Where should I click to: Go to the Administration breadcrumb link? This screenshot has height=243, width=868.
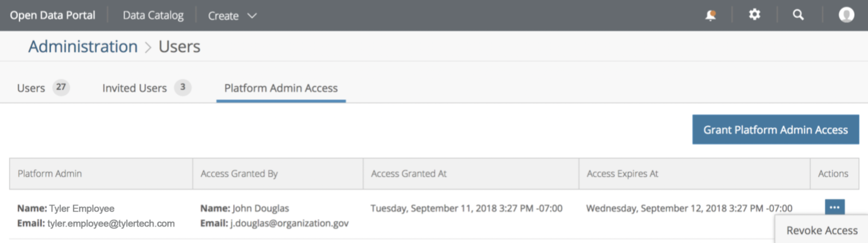click(83, 47)
